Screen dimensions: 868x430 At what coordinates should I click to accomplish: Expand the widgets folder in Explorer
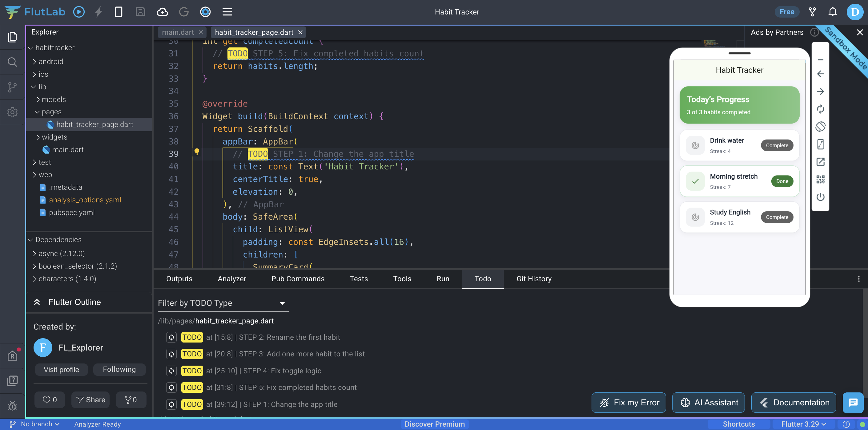point(54,137)
